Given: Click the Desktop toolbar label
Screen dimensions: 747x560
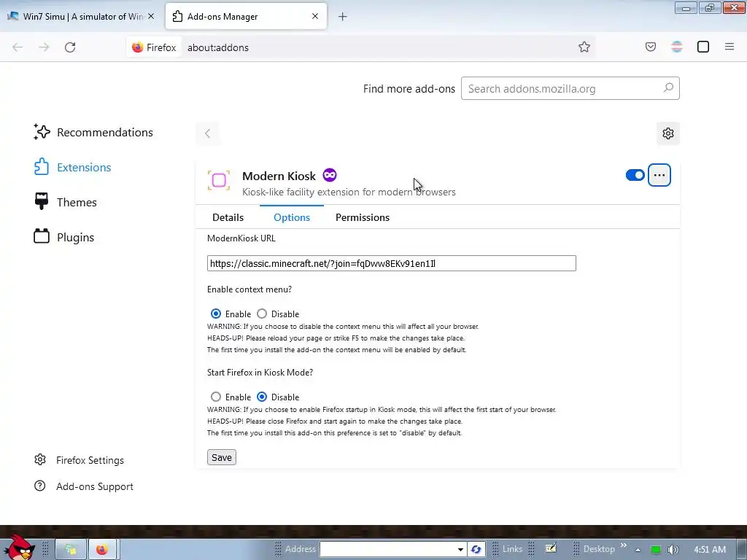Looking at the screenshot, I should pyautogui.click(x=599, y=549).
